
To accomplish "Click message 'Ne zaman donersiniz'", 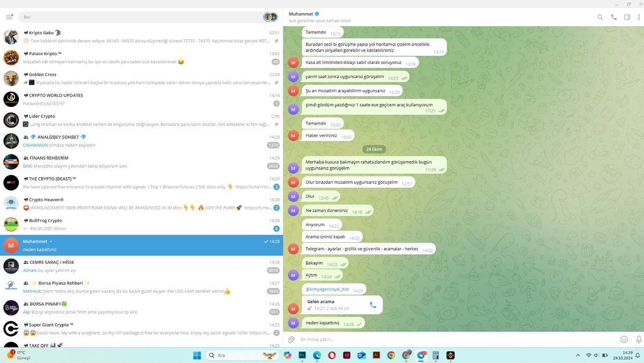I will [x=338, y=211].
